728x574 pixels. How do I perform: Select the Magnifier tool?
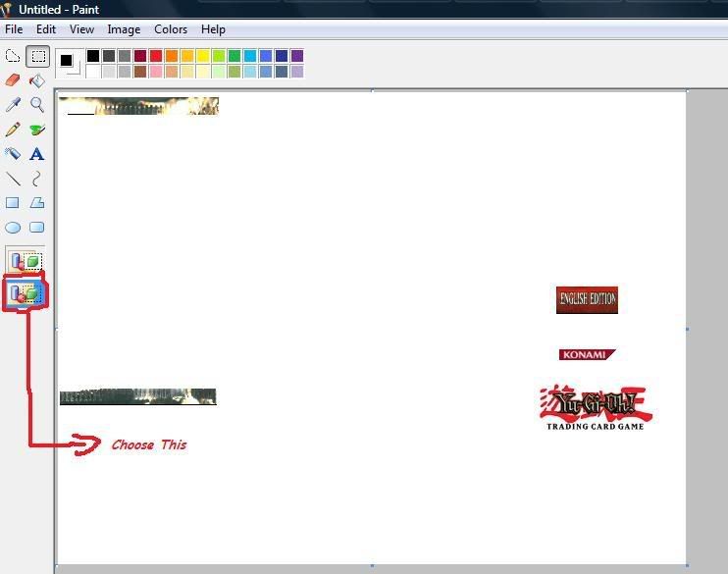point(37,105)
